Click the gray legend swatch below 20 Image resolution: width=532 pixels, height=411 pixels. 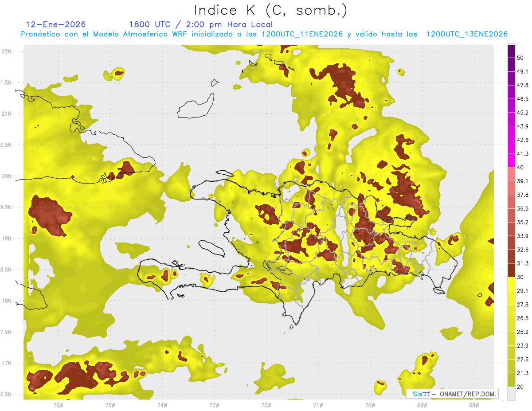click(x=511, y=394)
